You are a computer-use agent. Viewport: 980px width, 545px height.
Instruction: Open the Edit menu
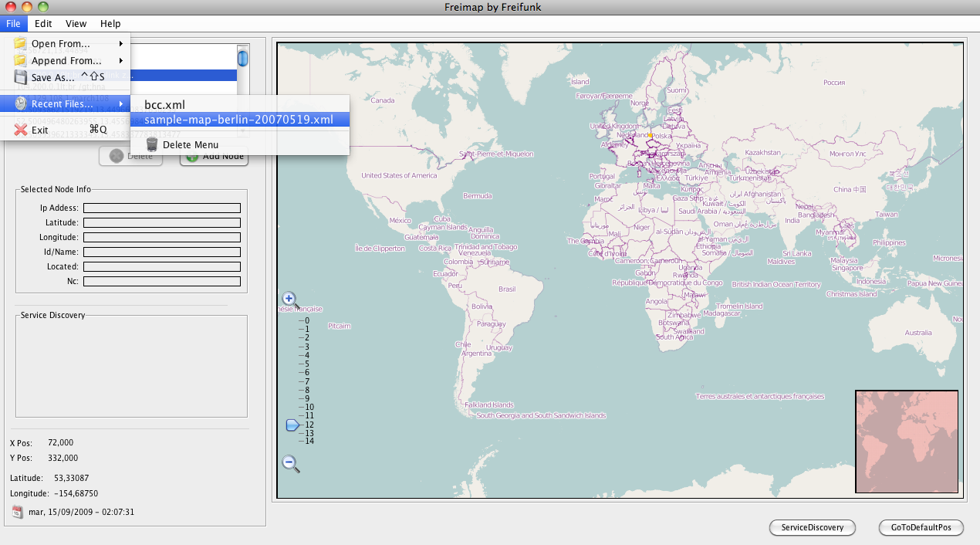point(43,24)
